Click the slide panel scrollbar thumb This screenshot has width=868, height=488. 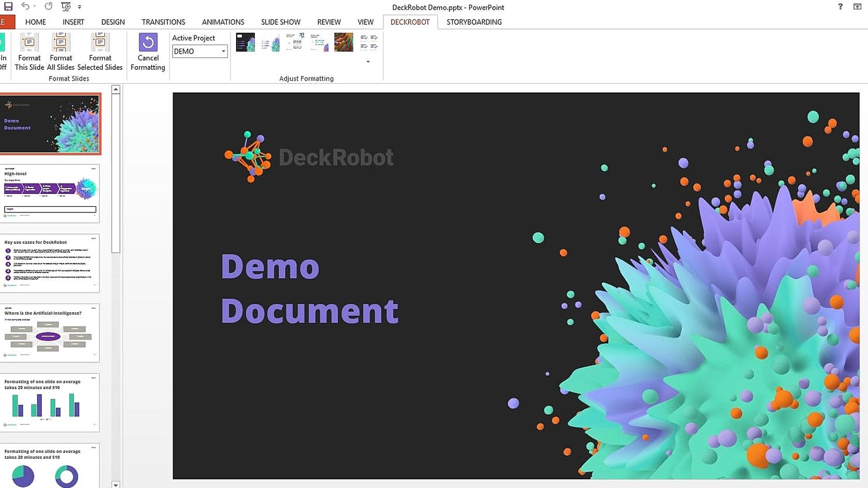click(116, 173)
